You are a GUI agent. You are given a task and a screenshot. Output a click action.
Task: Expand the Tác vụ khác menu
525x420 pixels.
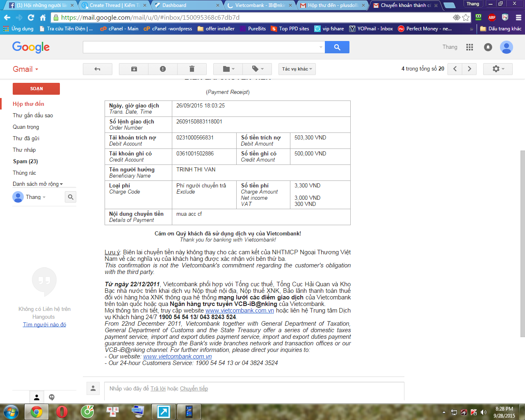(297, 69)
